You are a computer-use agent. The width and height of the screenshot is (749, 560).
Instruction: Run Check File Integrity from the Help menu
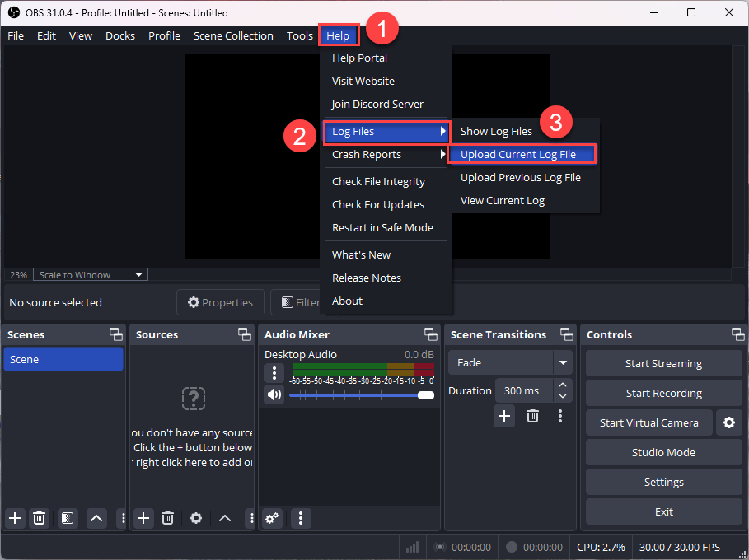click(x=385, y=182)
